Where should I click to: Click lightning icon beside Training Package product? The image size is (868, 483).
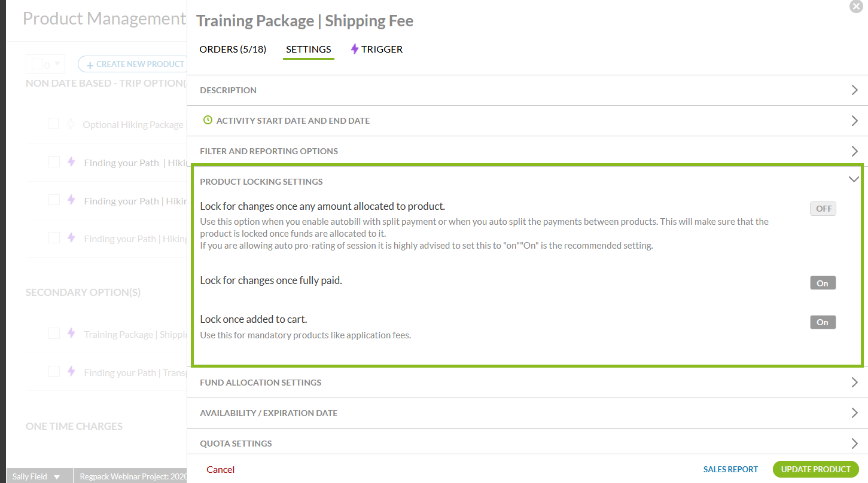pos(71,334)
